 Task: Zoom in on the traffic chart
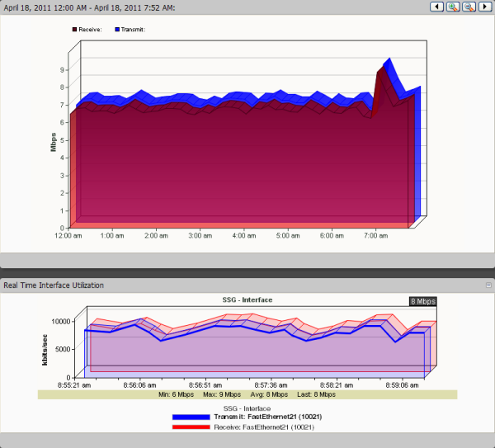coord(453,7)
